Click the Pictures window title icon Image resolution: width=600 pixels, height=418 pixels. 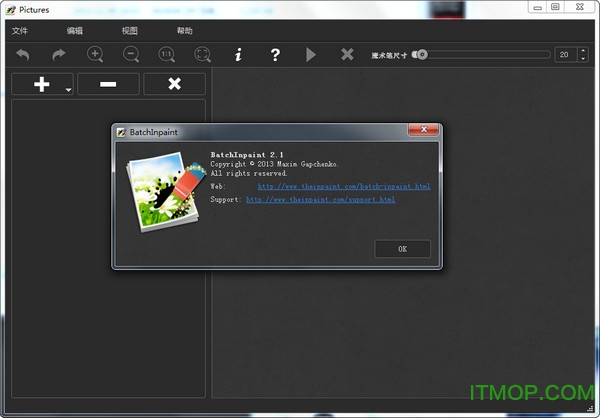pos(11,10)
